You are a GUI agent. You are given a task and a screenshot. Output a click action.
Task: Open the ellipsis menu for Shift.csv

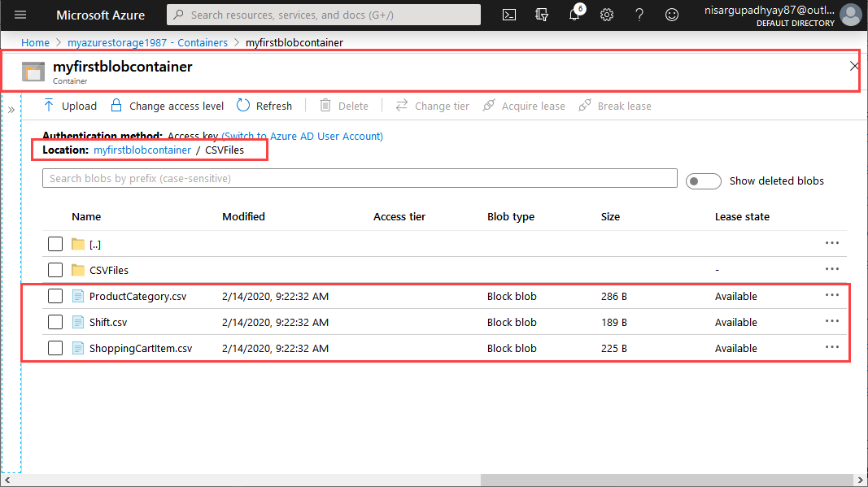click(831, 321)
